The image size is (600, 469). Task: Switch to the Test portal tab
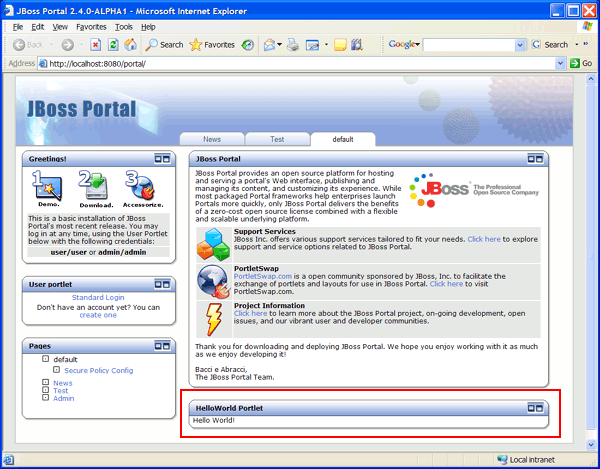pyautogui.click(x=277, y=140)
